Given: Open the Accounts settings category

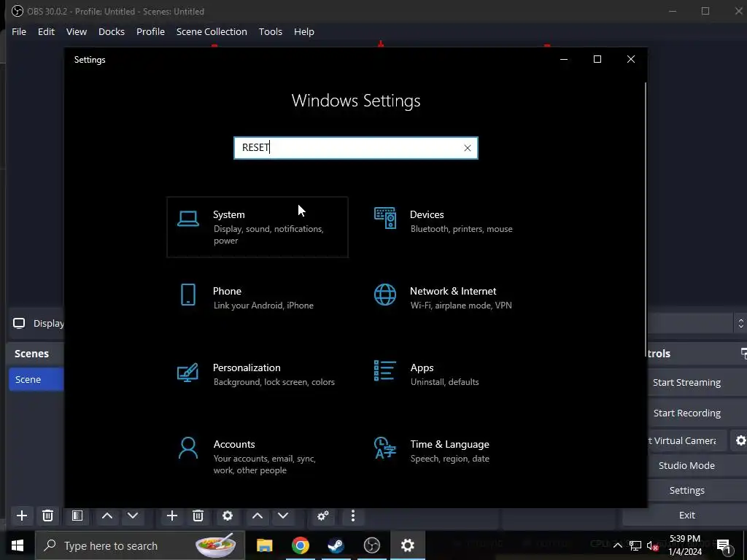Looking at the screenshot, I should [258, 456].
